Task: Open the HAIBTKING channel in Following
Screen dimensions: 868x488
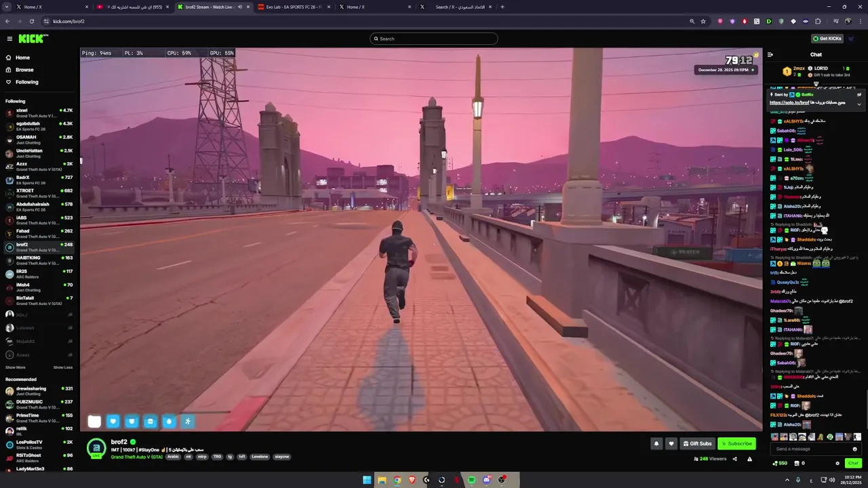Action: (39, 260)
